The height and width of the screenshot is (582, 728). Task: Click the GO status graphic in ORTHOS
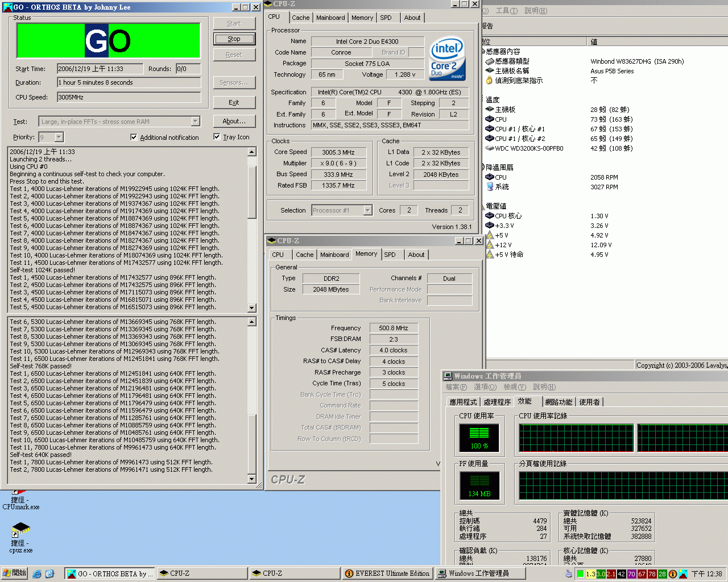pyautogui.click(x=108, y=40)
